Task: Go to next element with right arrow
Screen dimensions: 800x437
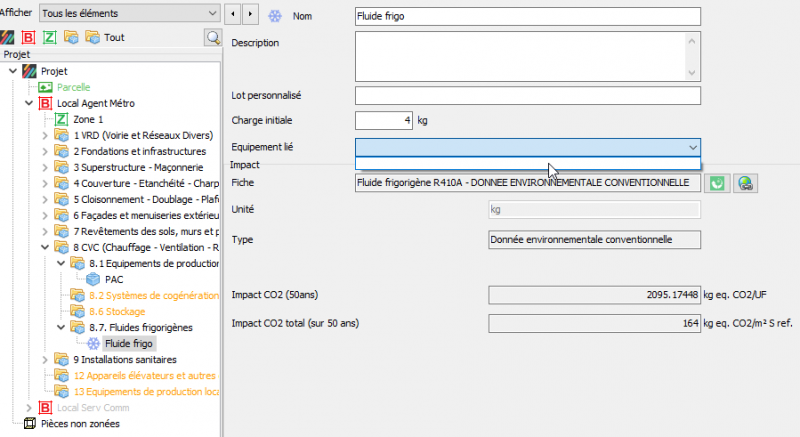Action: click(x=252, y=14)
